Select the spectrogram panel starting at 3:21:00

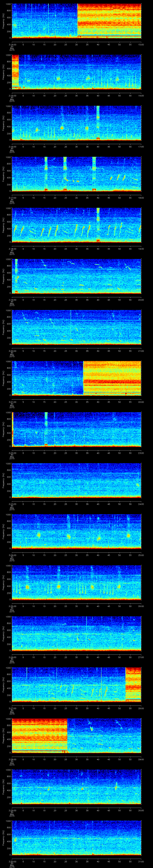coord(76,378)
